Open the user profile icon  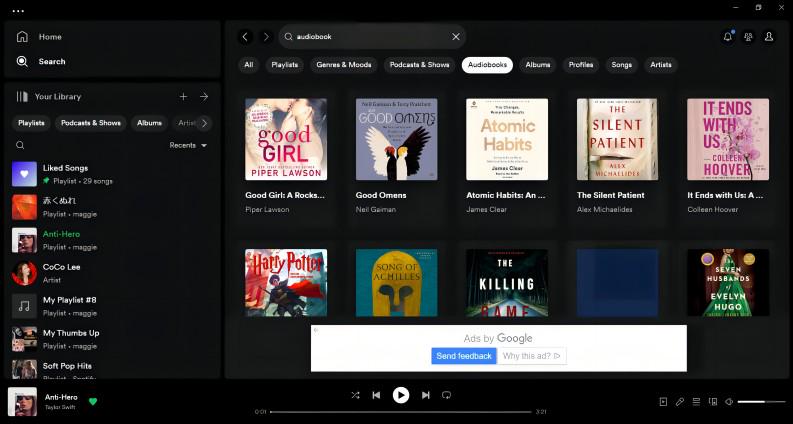[x=769, y=37]
